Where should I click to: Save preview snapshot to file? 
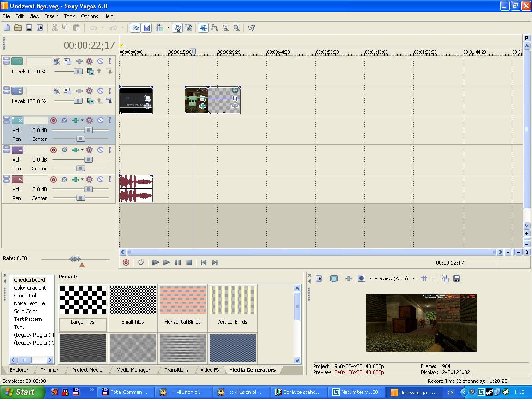coord(457,278)
